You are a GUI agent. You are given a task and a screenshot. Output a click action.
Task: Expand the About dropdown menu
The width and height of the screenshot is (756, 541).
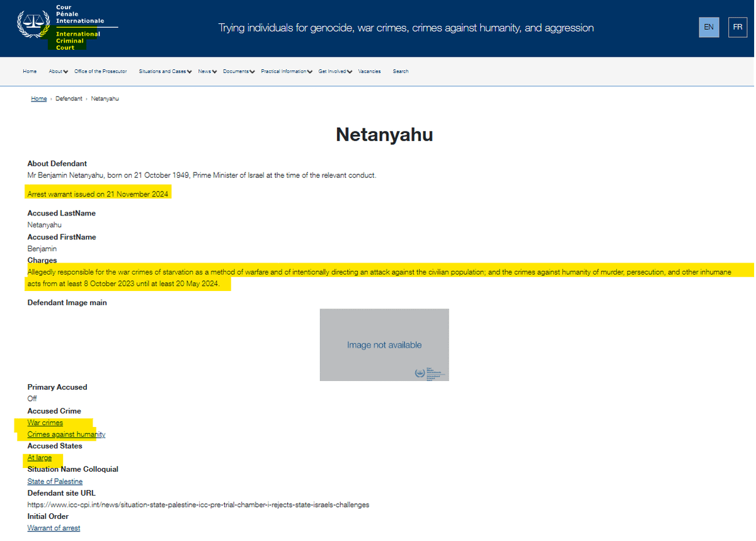pyautogui.click(x=58, y=72)
